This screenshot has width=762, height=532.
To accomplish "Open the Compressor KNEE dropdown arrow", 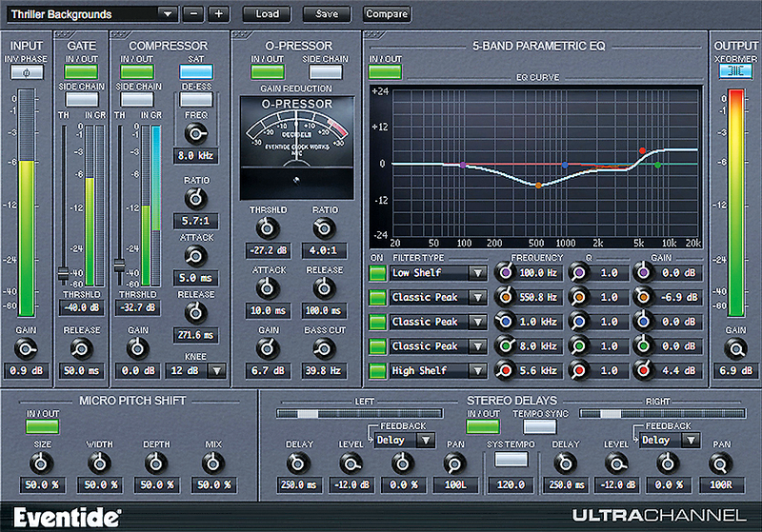I will (x=217, y=370).
